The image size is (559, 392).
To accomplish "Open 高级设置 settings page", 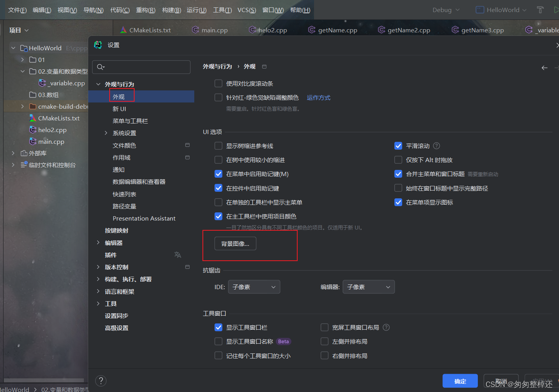I will [117, 328].
